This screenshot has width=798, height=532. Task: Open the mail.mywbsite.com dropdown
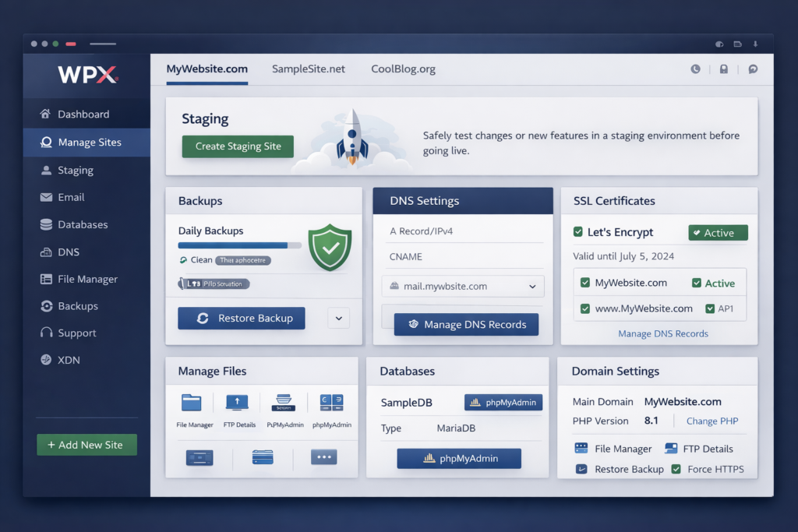[x=462, y=286]
